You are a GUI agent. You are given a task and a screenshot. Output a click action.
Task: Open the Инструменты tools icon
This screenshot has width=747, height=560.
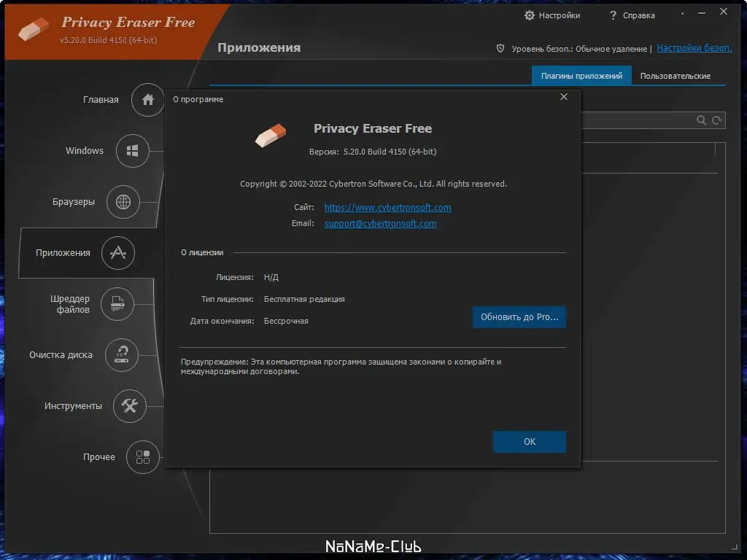pos(130,405)
